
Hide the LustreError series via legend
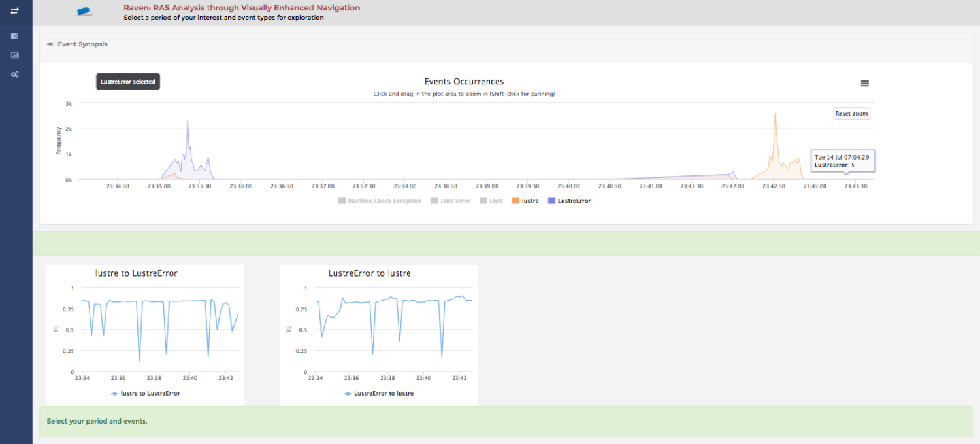click(574, 201)
